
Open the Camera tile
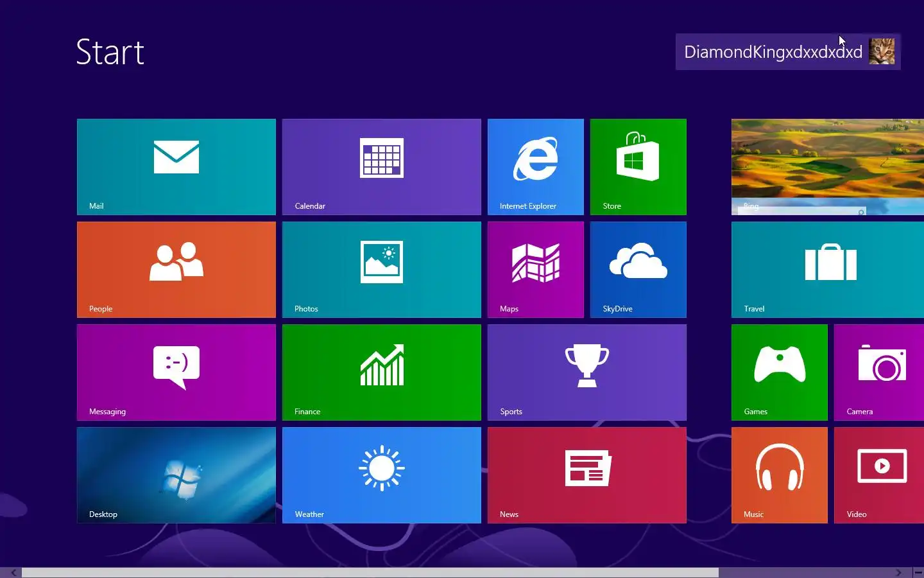click(879, 372)
